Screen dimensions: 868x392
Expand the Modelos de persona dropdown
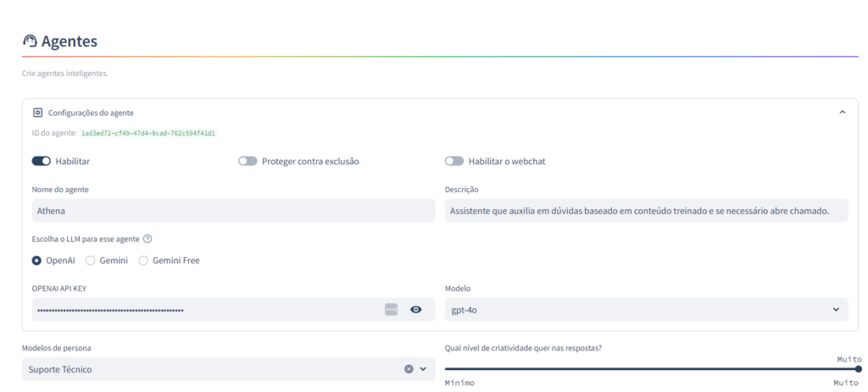423,369
